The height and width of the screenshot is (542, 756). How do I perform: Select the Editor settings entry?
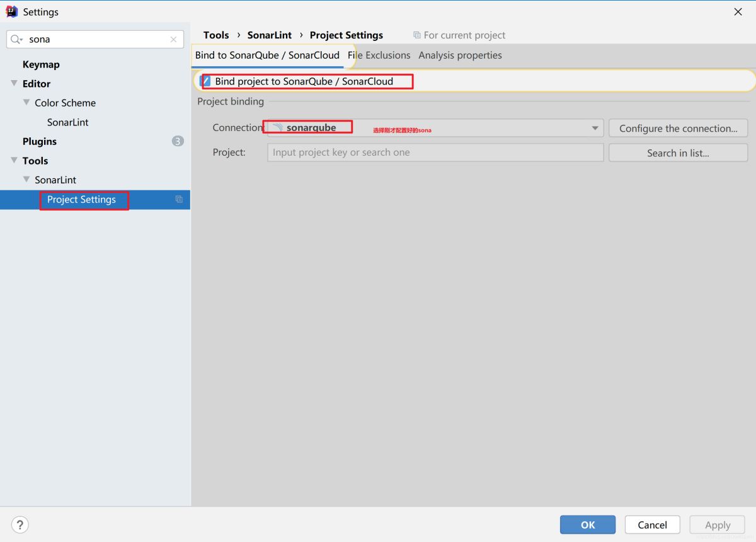[x=37, y=83]
